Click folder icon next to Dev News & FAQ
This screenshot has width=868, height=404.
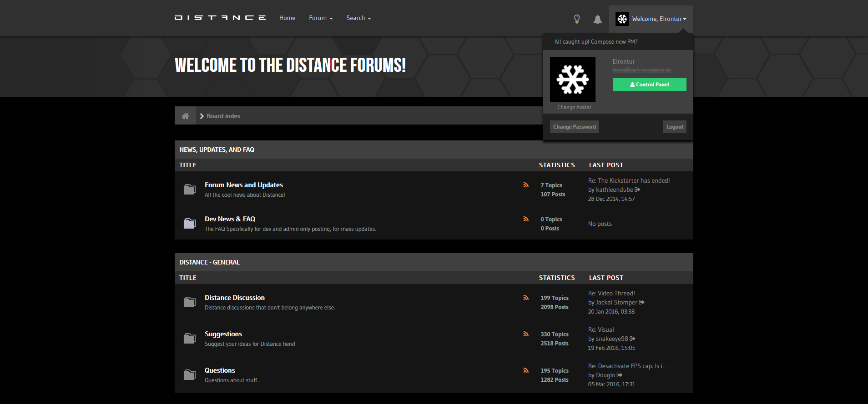tap(190, 223)
